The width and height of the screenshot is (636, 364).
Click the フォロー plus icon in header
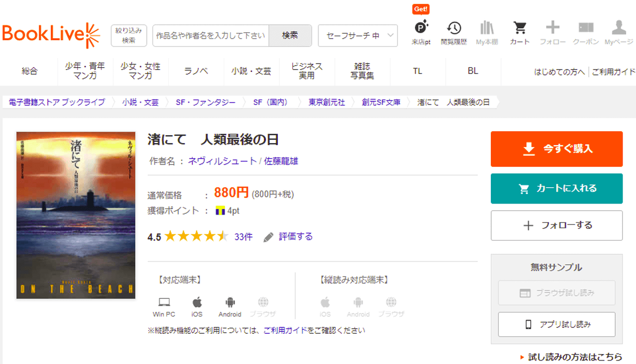[553, 29]
